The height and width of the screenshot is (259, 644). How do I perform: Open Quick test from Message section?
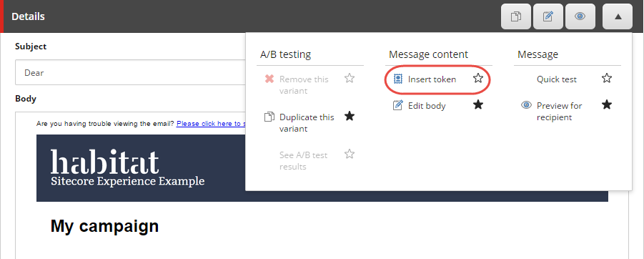click(x=557, y=79)
